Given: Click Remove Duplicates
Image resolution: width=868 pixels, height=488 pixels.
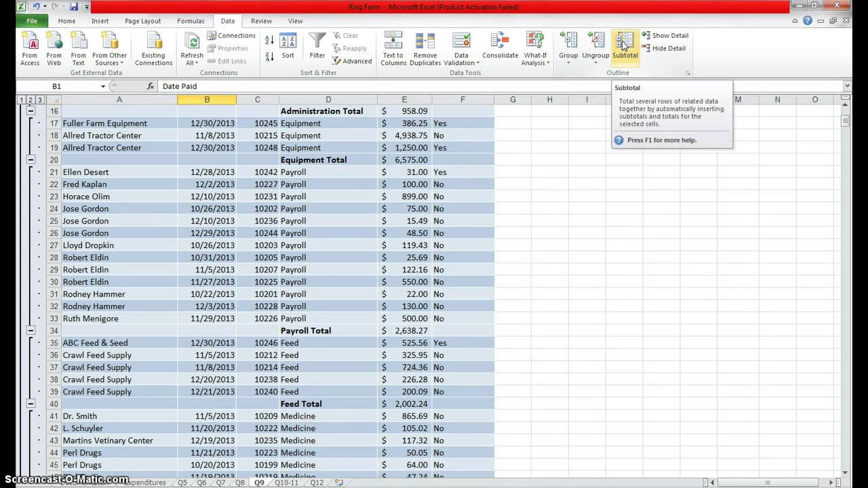Looking at the screenshot, I should (425, 49).
